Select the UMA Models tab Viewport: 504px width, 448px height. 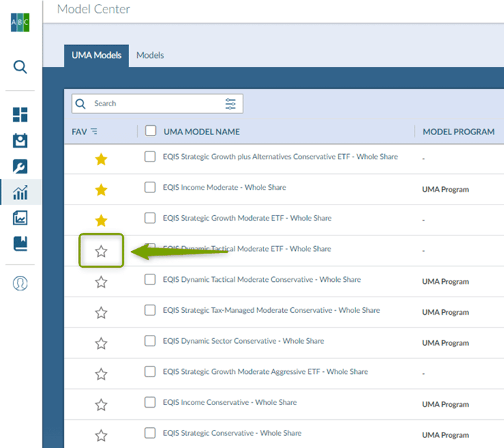pos(96,55)
